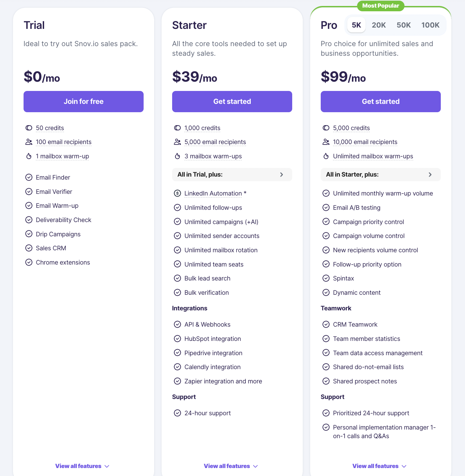
Task: Expand the All in Starter, plus section
Action: [380, 174]
